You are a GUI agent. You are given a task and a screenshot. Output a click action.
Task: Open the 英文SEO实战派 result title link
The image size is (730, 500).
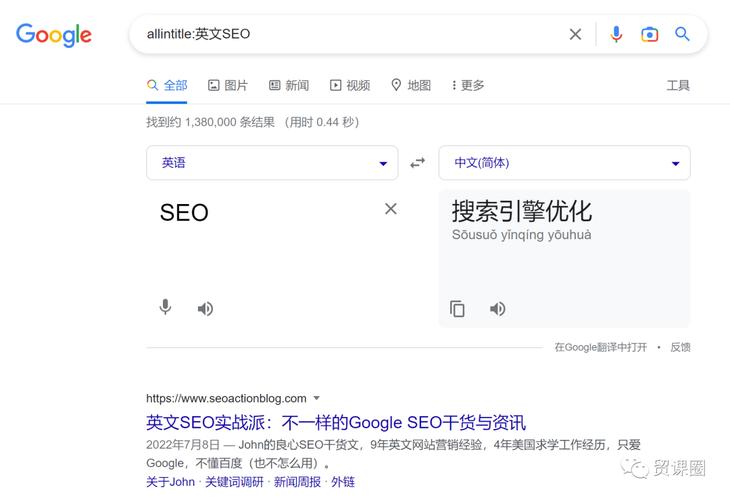coord(336,422)
